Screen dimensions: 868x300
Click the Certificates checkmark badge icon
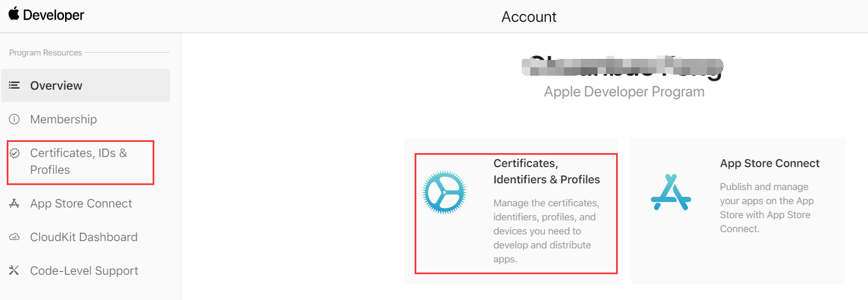pos(15,153)
